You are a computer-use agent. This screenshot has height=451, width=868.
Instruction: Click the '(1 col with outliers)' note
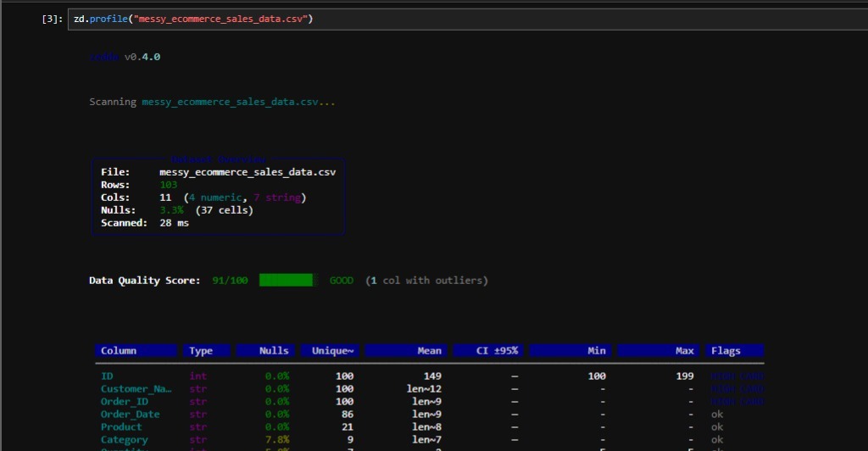[427, 281]
